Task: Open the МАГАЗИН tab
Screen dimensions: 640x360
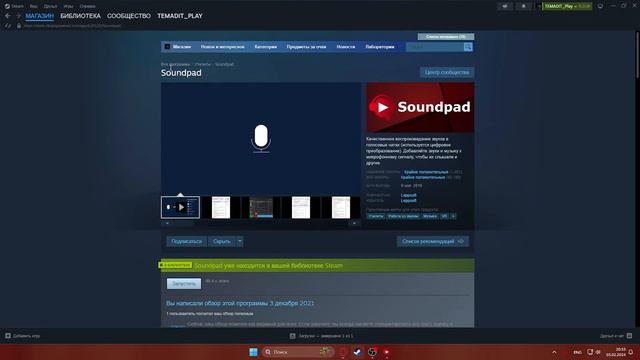Action: [x=40, y=16]
